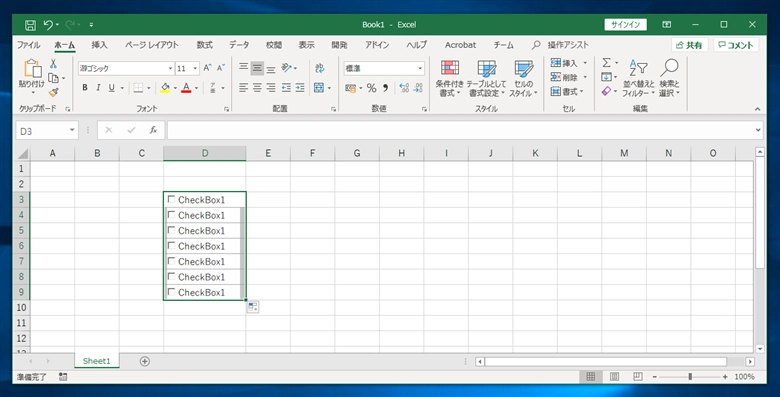Viewport: 780px width, 397px height.
Task: Click the Comma Style icon
Action: pos(386,88)
